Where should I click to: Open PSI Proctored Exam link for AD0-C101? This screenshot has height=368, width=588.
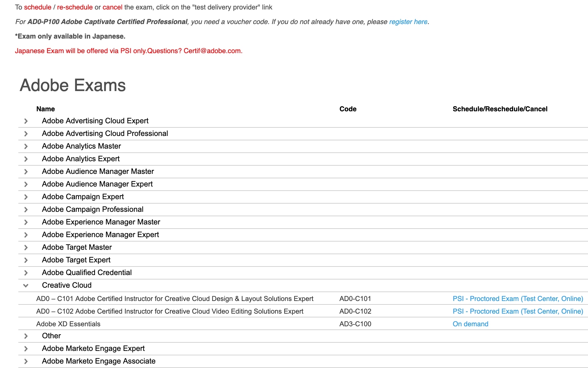(518, 299)
